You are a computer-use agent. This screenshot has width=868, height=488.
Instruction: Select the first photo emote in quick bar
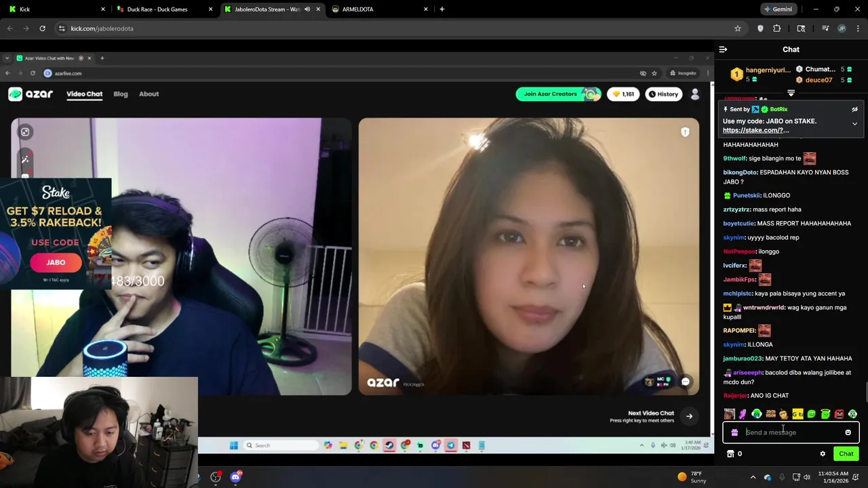pos(729,414)
